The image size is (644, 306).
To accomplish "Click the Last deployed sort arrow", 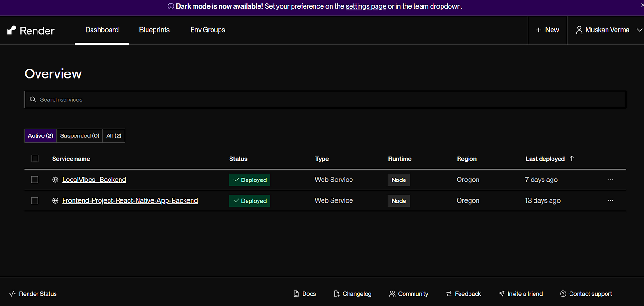I will click(571, 158).
